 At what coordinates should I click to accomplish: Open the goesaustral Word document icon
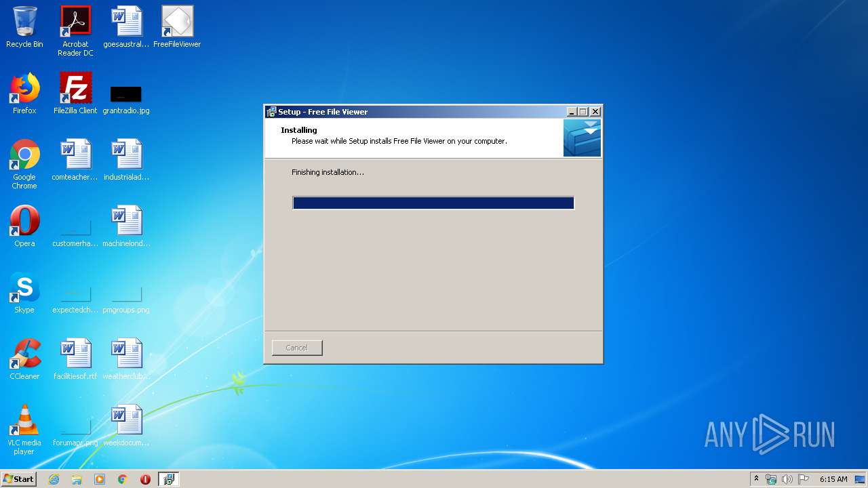126,27
